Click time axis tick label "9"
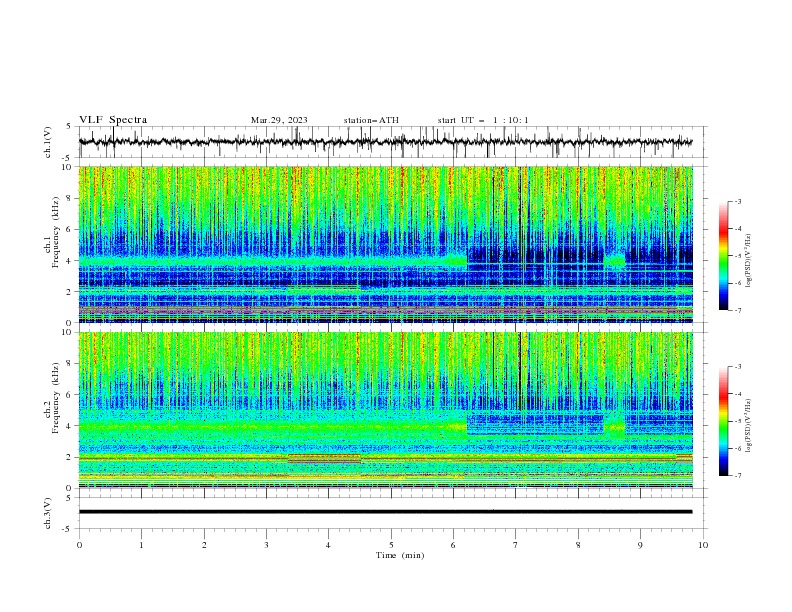The width and height of the screenshot is (792, 612). tap(640, 545)
